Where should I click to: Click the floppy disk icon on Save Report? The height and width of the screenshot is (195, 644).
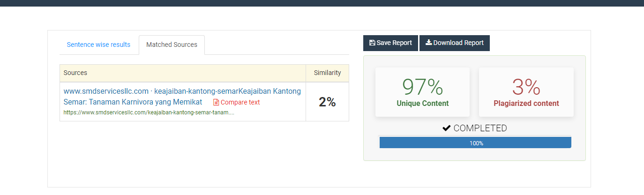(372, 43)
